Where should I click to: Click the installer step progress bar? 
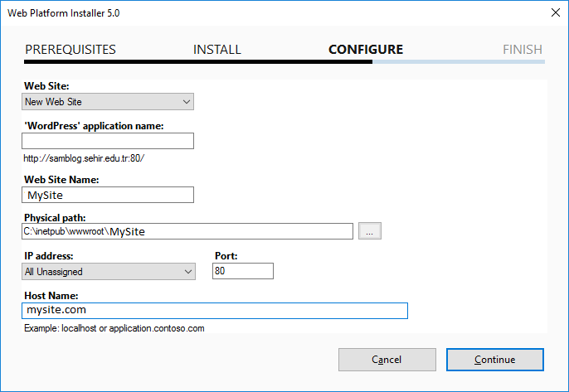[x=284, y=62]
